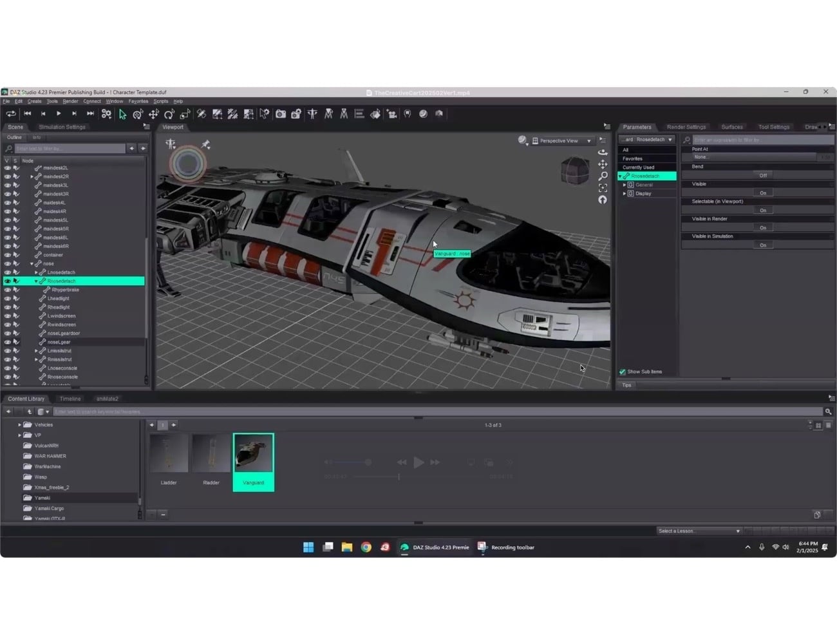
Task: Click the viewport view cube
Action: (x=574, y=171)
